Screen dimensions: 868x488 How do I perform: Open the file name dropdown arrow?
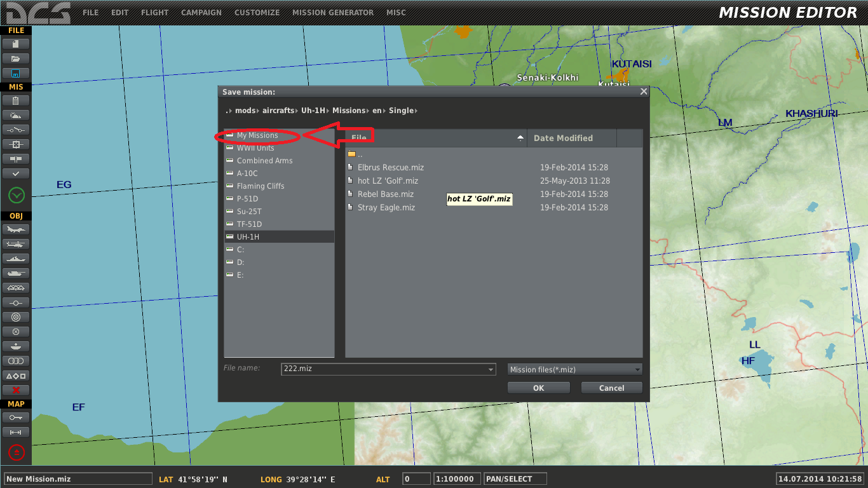pyautogui.click(x=491, y=369)
